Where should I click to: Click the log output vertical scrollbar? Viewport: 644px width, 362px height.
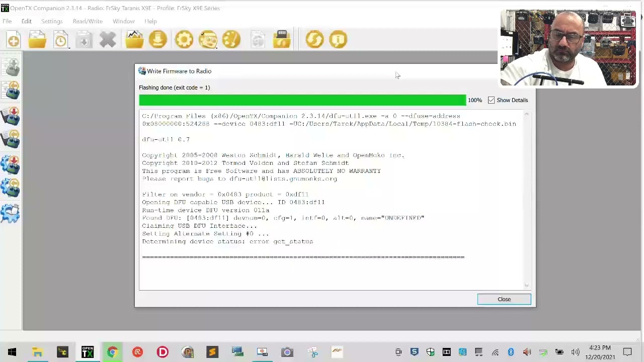[526, 200]
